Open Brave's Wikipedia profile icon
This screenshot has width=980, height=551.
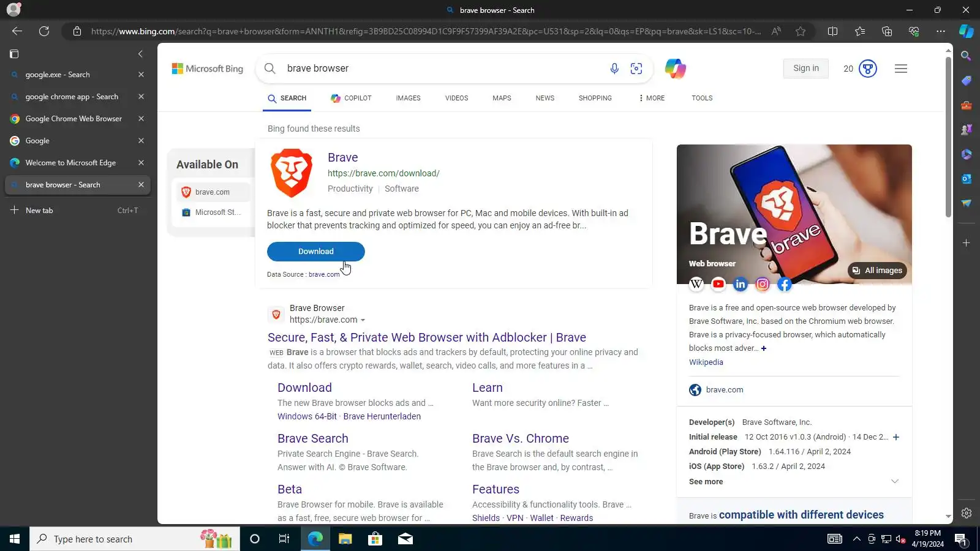coord(696,284)
